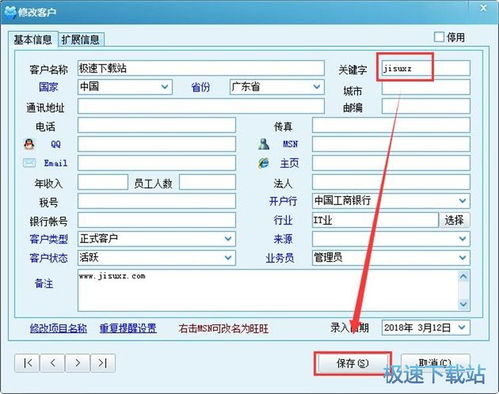Click the MSN messenger figure icon
499x394 pixels.
pos(264,144)
